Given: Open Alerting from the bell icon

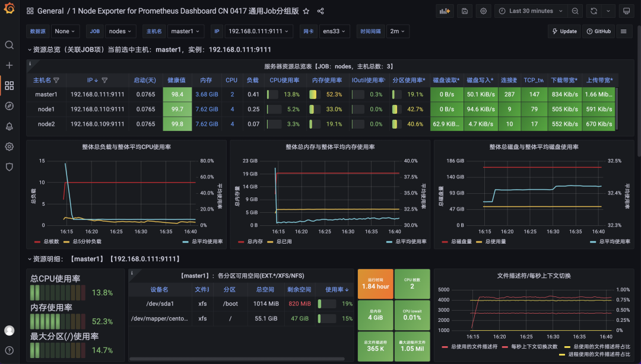Looking at the screenshot, I should tap(9, 126).
